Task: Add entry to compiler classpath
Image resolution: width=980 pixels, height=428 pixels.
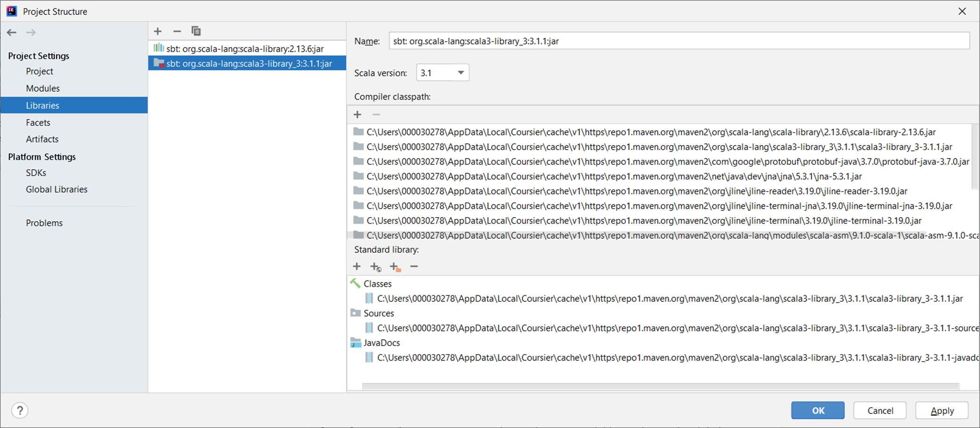Action: pos(358,114)
